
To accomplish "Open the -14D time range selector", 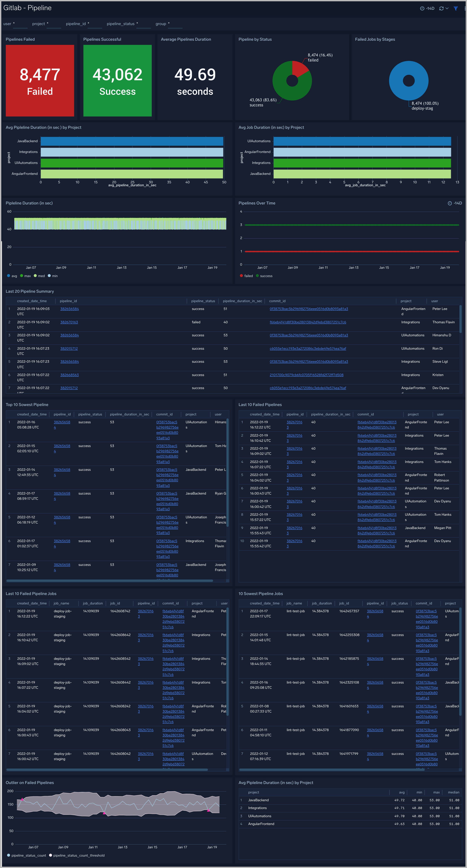I will pos(428,8).
